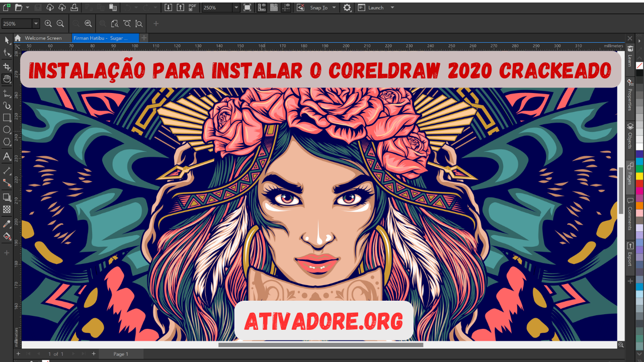This screenshot has width=644, height=362.
Task: Select the Connector tool
Action: tap(7, 183)
